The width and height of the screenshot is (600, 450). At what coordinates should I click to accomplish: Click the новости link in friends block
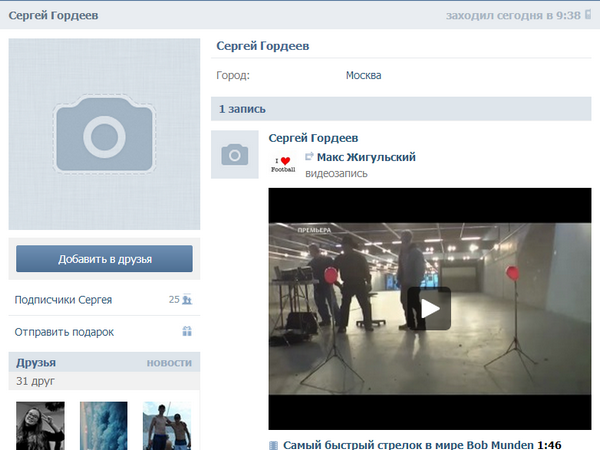point(169,362)
